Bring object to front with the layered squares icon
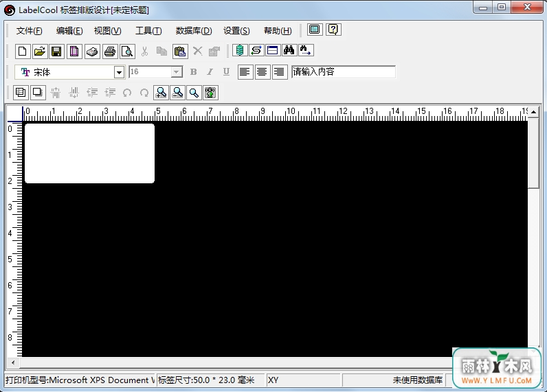 21,93
